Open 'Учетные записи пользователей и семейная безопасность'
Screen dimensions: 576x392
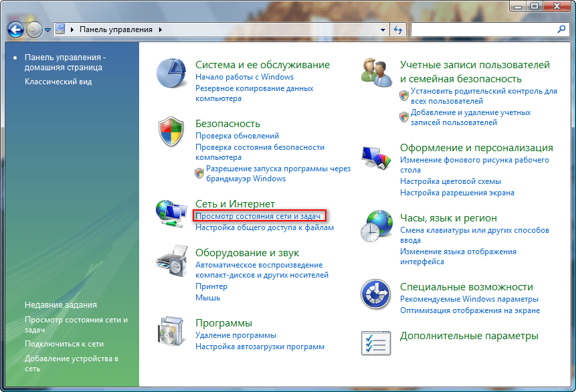coord(474,72)
